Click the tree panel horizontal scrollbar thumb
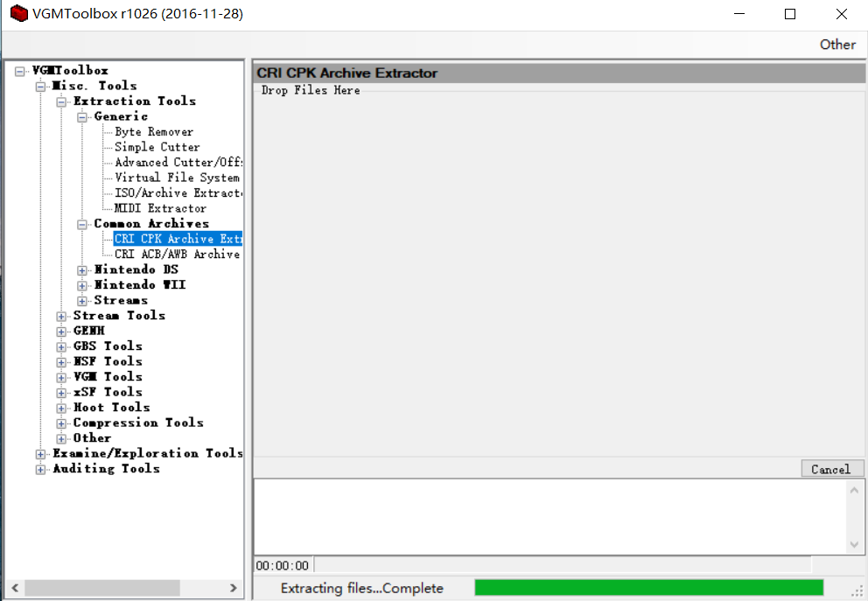 pyautogui.click(x=102, y=588)
